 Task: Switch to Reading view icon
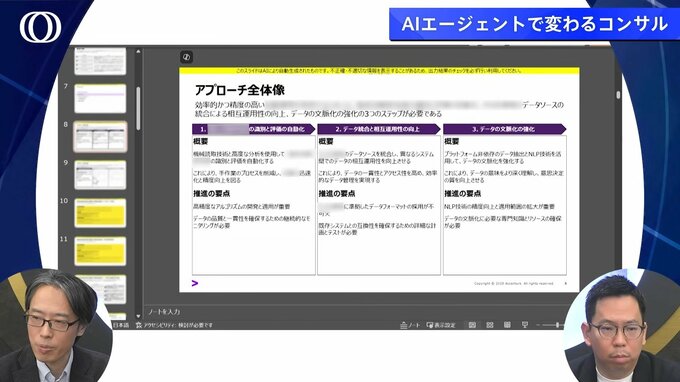pos(507,325)
